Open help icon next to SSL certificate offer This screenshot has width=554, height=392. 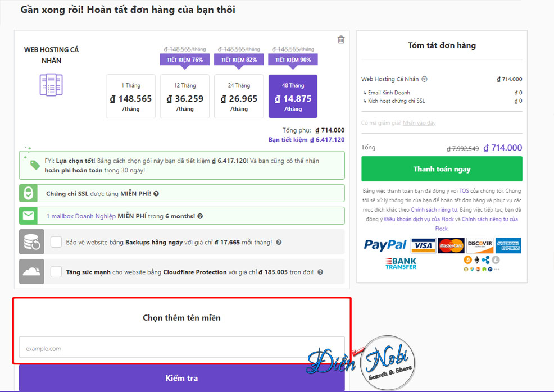(156, 194)
